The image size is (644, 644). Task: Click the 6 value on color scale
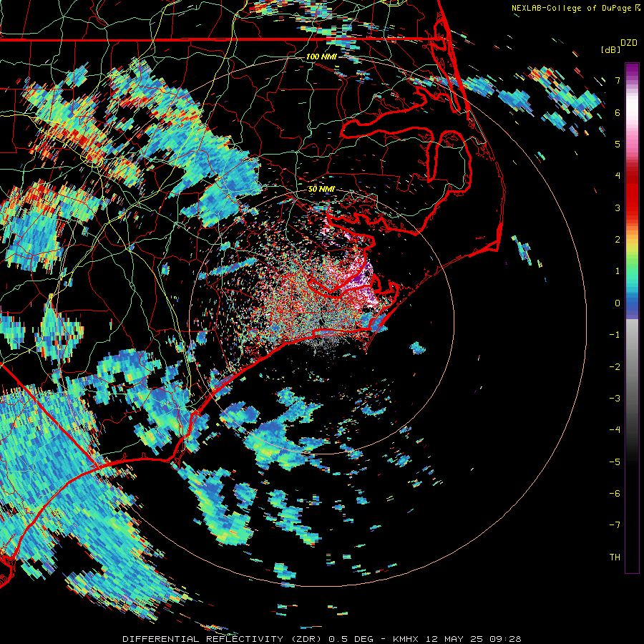(x=618, y=112)
